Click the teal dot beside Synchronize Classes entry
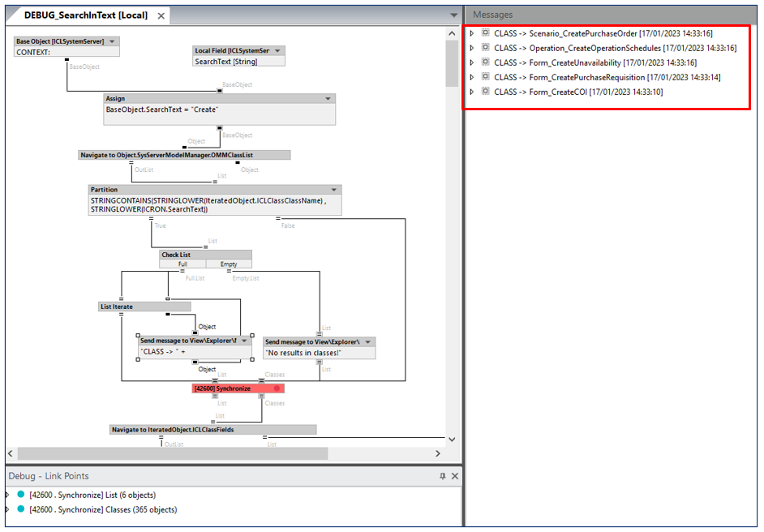764x532 pixels. pos(21,508)
